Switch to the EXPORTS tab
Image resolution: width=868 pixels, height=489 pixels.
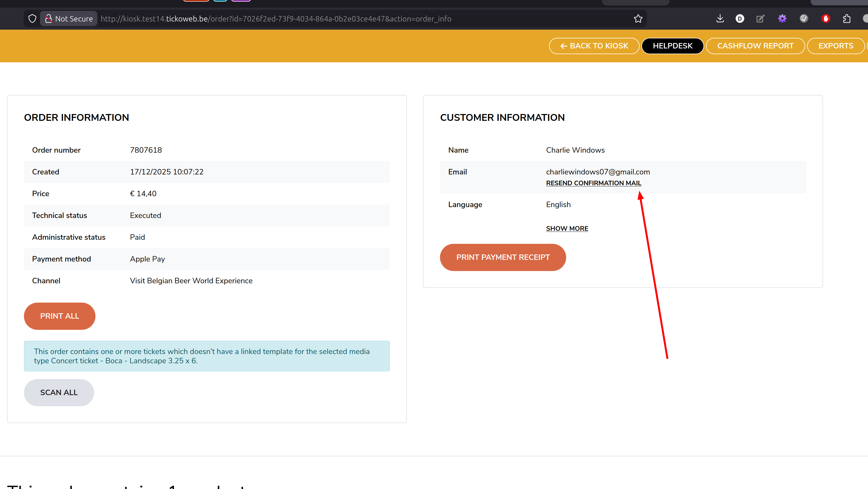pos(835,46)
